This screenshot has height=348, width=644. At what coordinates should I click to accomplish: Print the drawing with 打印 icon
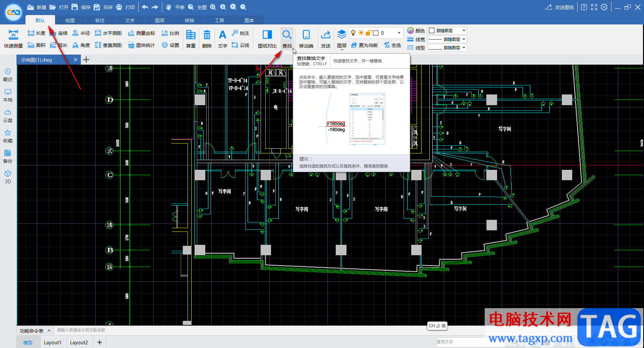119,7
